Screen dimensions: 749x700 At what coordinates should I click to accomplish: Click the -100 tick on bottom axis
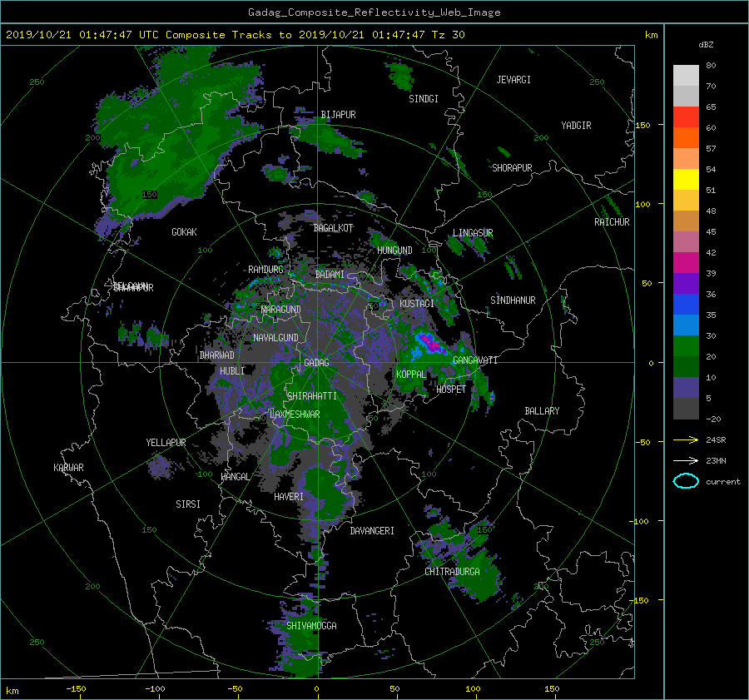coord(155,688)
